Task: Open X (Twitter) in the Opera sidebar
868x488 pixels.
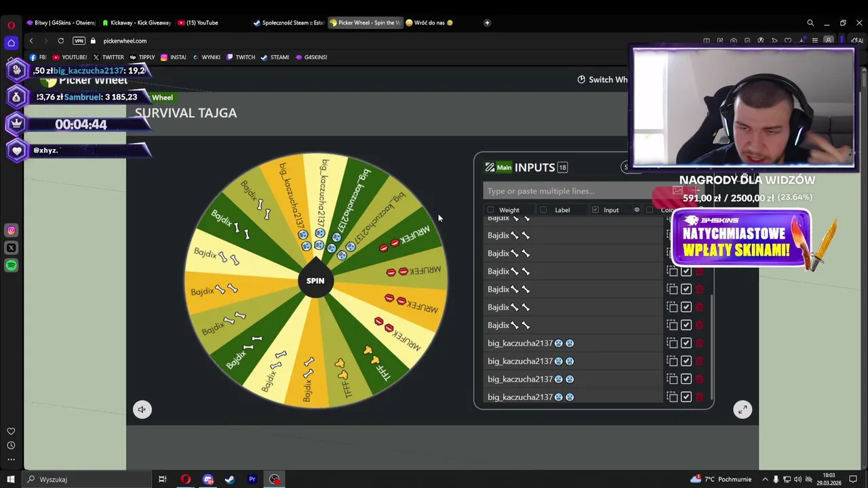Action: pos(11,248)
